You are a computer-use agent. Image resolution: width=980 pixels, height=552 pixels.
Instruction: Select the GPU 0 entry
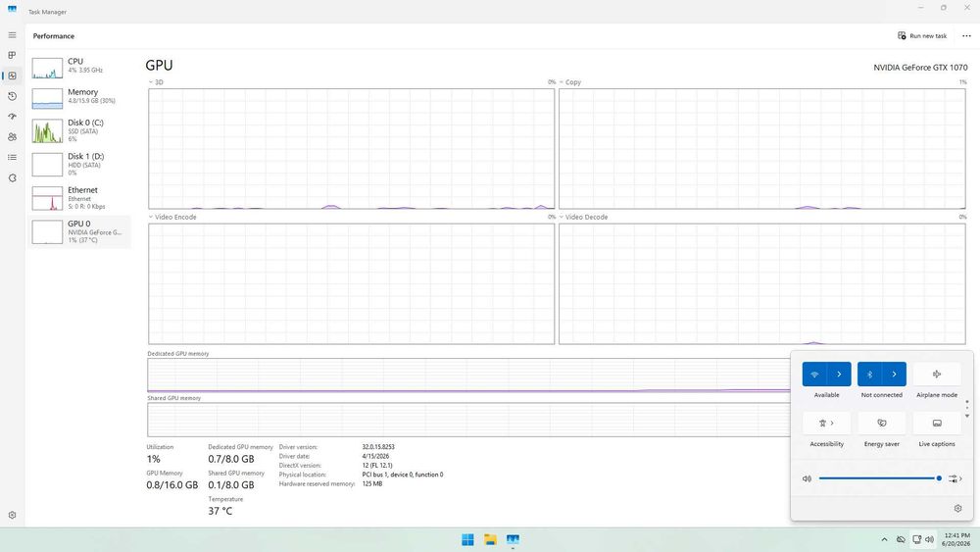pos(78,232)
